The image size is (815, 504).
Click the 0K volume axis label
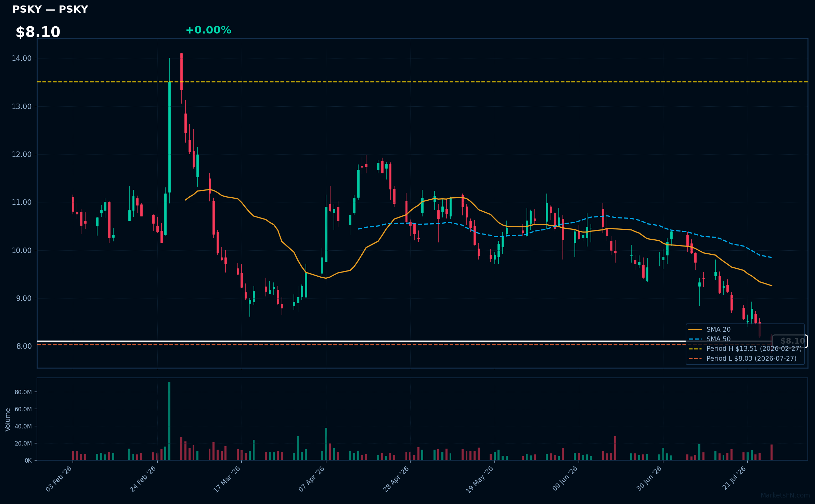tap(28, 461)
